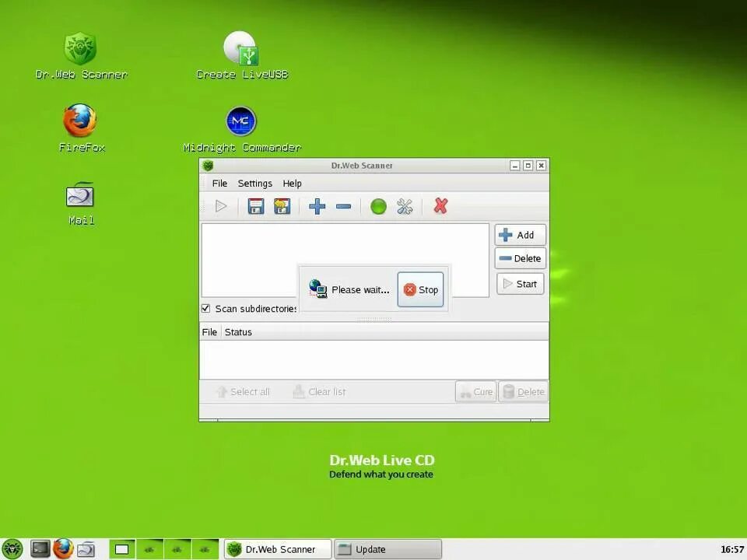Click the green circle toolbar icon
Screen dimensions: 747x560
point(378,207)
